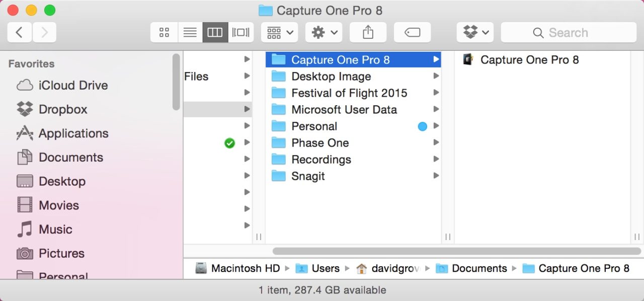Click the Edit Tags toolbar button
The height and width of the screenshot is (301, 644).
pyautogui.click(x=413, y=33)
